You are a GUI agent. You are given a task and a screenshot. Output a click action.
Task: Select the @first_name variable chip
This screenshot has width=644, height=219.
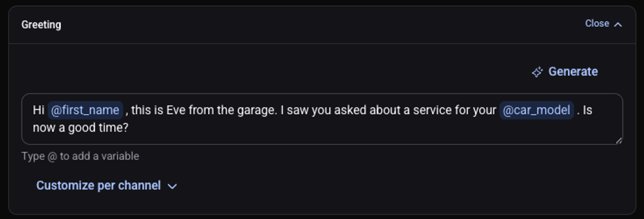point(85,110)
